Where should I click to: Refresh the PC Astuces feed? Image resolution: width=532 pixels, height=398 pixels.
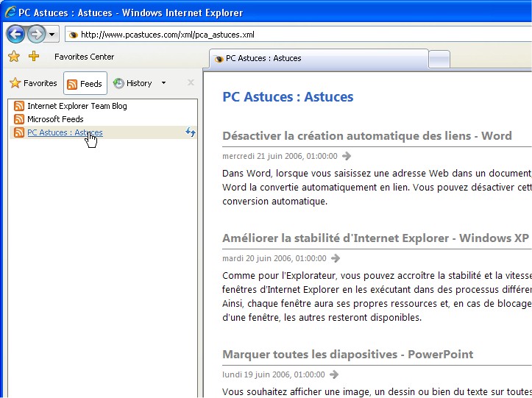pyautogui.click(x=191, y=132)
